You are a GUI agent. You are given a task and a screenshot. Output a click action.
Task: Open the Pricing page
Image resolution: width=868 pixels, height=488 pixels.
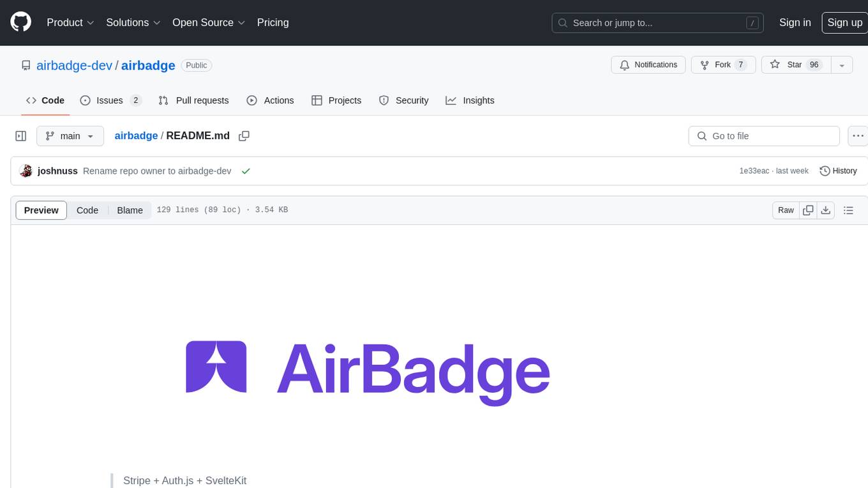tap(273, 22)
